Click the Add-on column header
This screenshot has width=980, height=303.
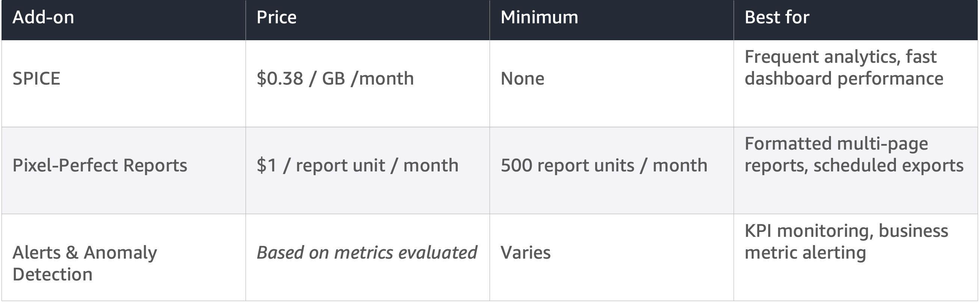click(44, 18)
